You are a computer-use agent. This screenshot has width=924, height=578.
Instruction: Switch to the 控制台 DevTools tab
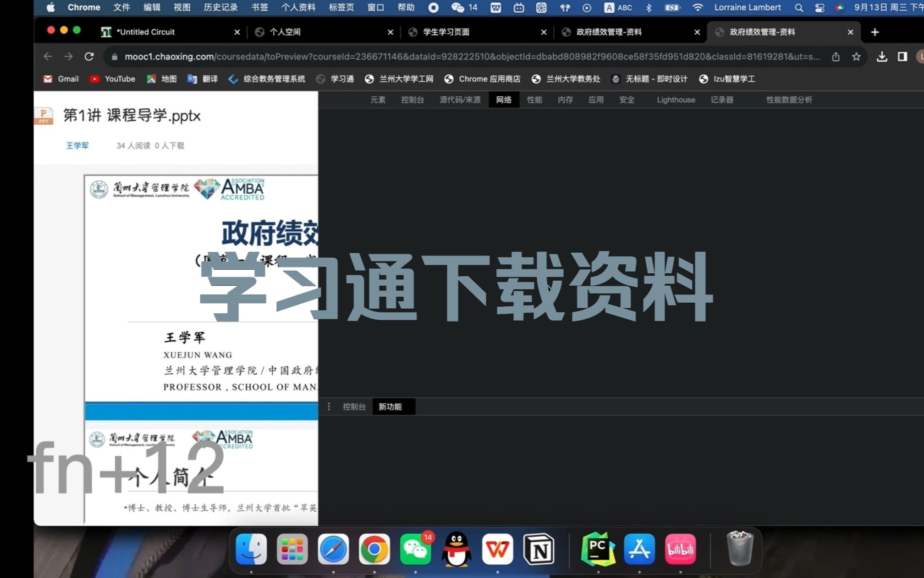click(412, 100)
